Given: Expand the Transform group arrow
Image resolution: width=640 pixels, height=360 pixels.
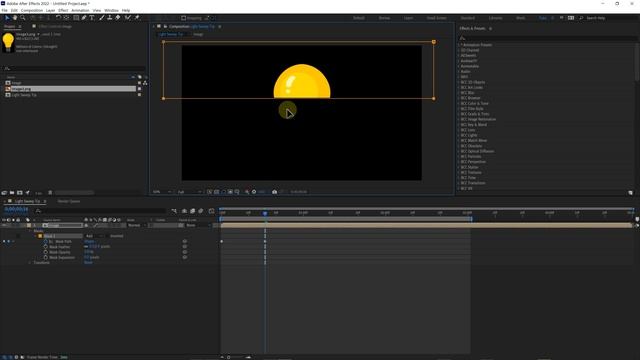Looking at the screenshot, I should tap(30, 263).
